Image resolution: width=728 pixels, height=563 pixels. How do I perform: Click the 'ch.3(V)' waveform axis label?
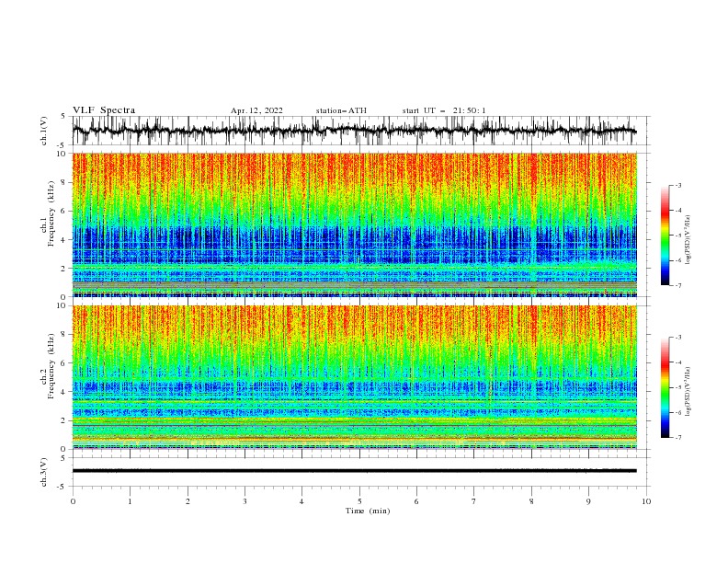(44, 472)
